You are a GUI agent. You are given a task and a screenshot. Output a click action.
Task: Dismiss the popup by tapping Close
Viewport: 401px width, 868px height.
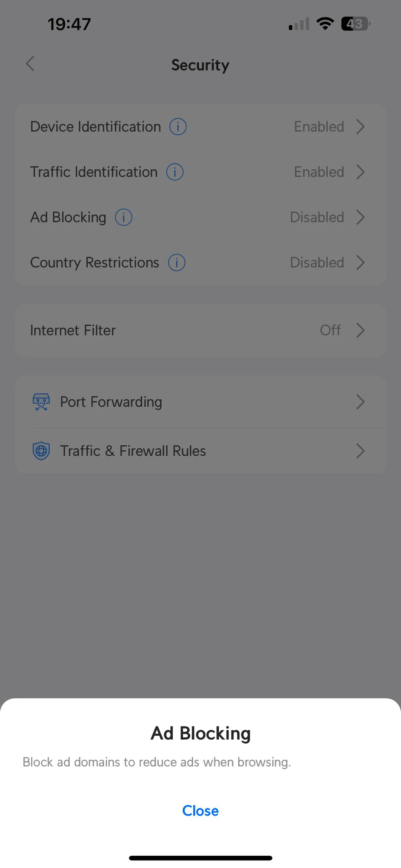tap(200, 811)
